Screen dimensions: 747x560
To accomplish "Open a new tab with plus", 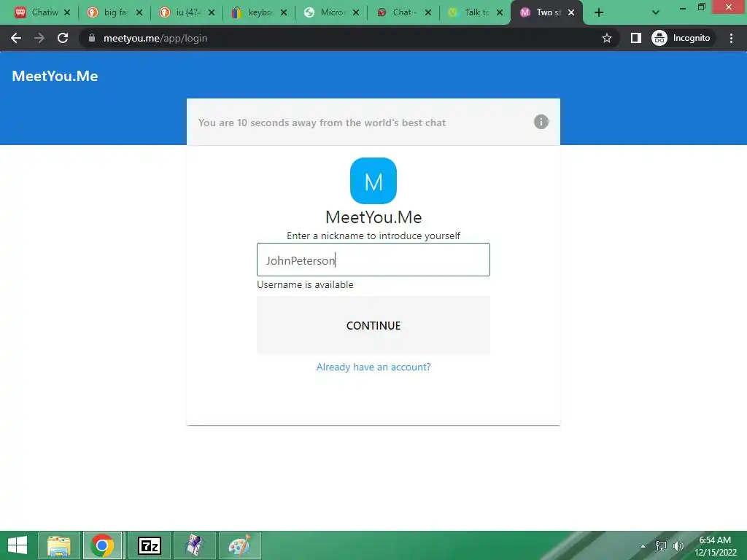I will point(599,13).
